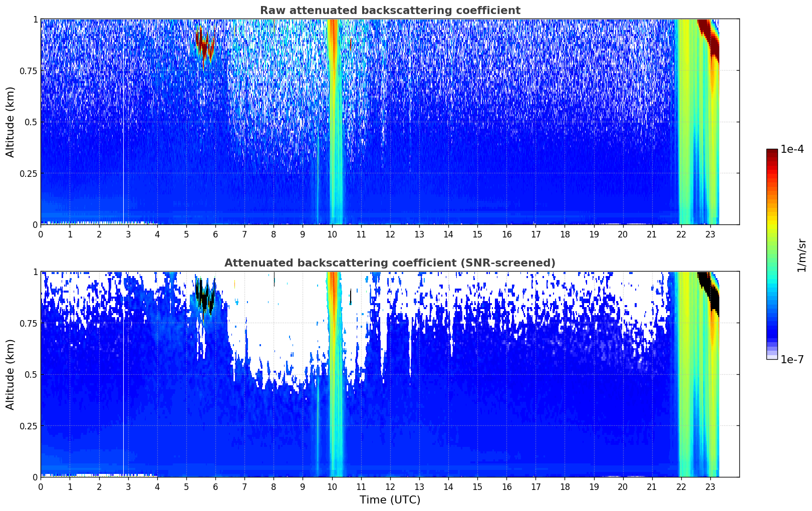The width and height of the screenshot is (812, 511).
Task: Click x-axis tick '17' under the SNR-screened plot
Action: click(x=535, y=486)
